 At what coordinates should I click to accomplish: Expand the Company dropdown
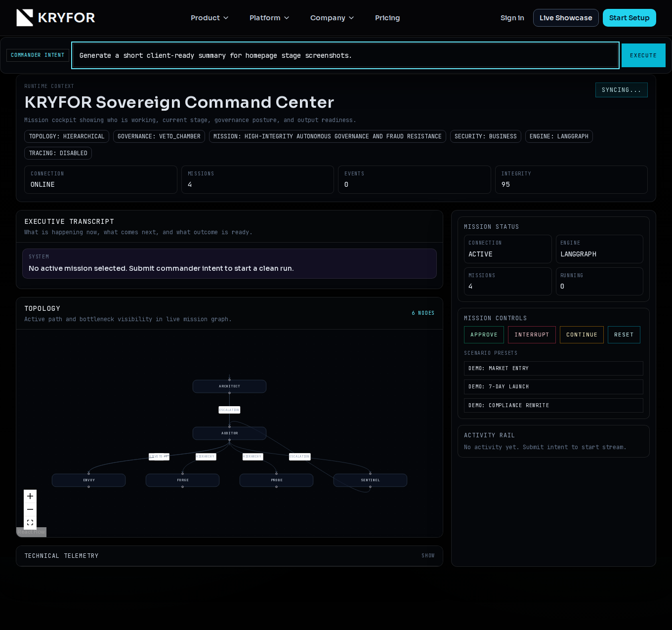click(332, 18)
